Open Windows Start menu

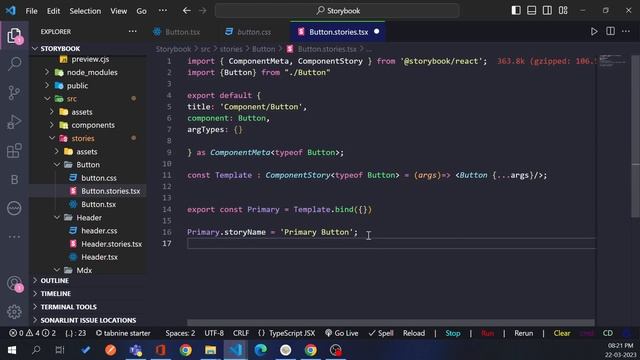[12, 350]
